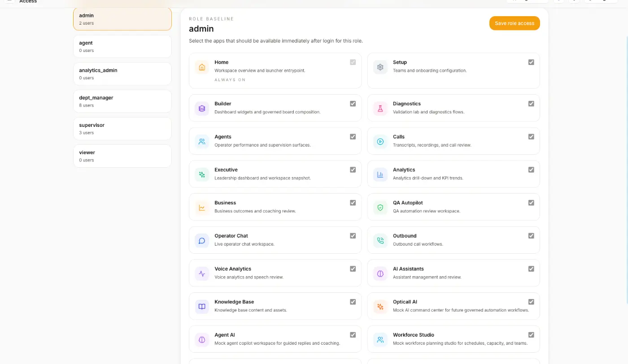Click the "Select the apps" instruction sentence
The height and width of the screenshot is (364, 628).
click(276, 41)
